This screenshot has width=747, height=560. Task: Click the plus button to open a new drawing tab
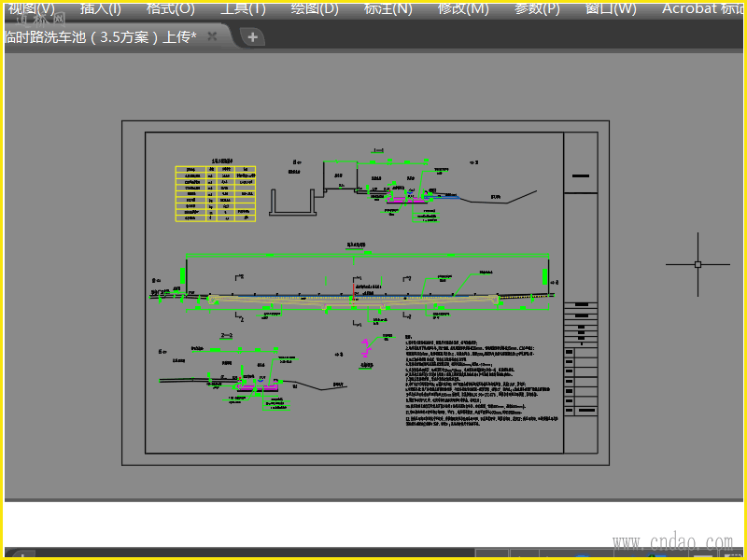click(x=252, y=36)
